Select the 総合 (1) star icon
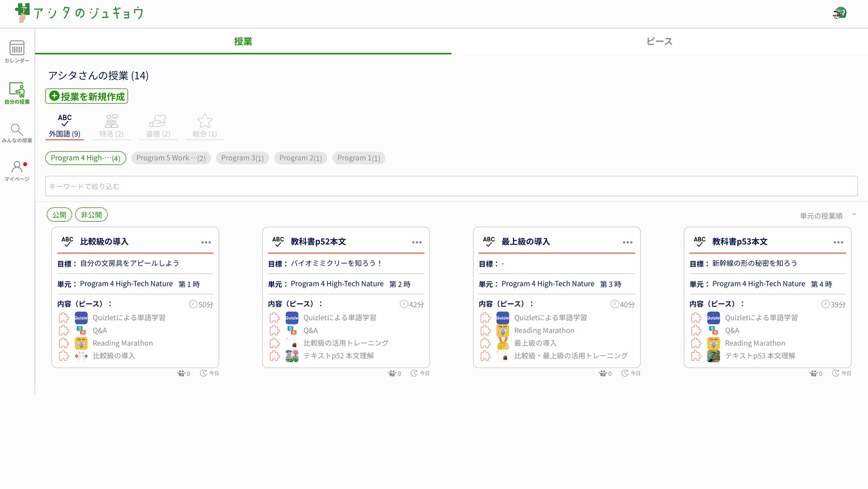This screenshot has height=489, width=868. 204,121
